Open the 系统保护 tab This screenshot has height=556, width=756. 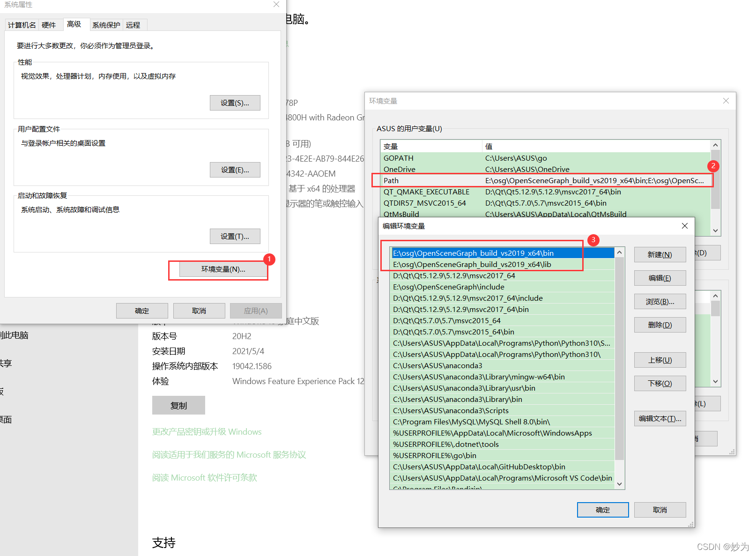point(106,25)
